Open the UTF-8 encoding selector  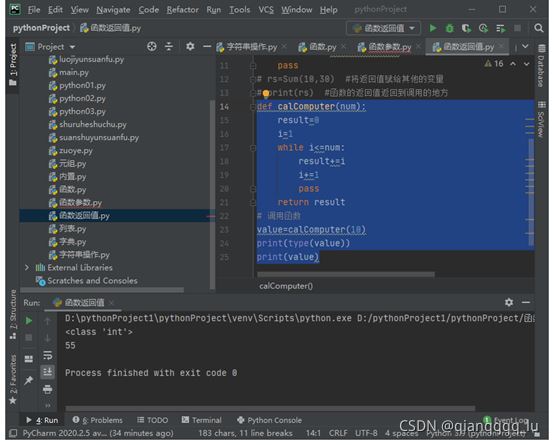(366, 433)
